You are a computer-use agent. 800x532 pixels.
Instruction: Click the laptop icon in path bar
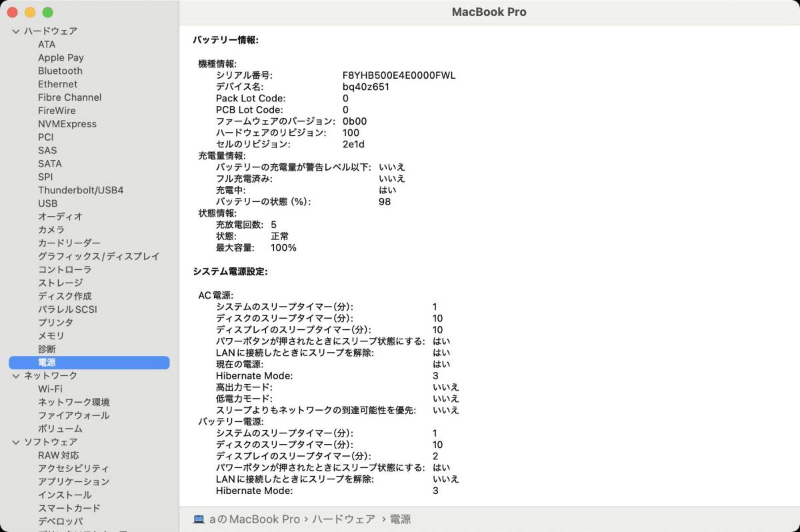[199, 519]
